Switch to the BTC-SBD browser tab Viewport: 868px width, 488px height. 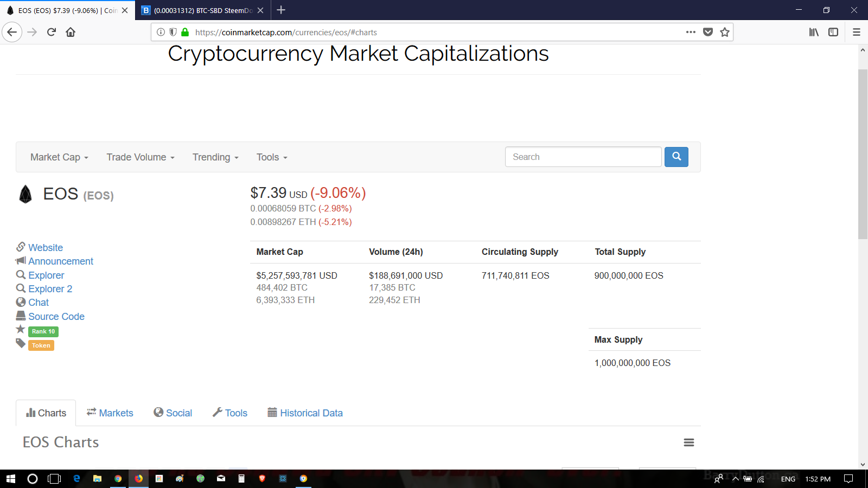pos(203,10)
